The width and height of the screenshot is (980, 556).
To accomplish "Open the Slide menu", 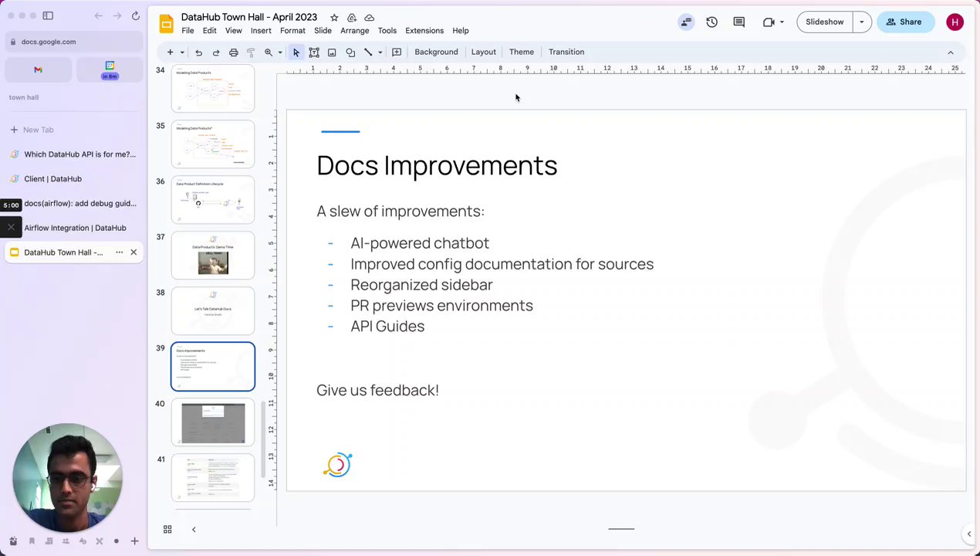I will click(323, 31).
